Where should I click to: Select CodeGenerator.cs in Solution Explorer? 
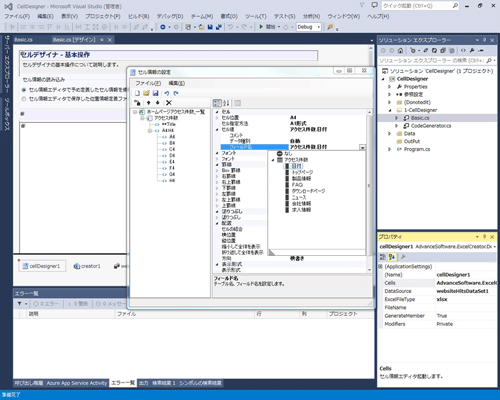pos(431,126)
